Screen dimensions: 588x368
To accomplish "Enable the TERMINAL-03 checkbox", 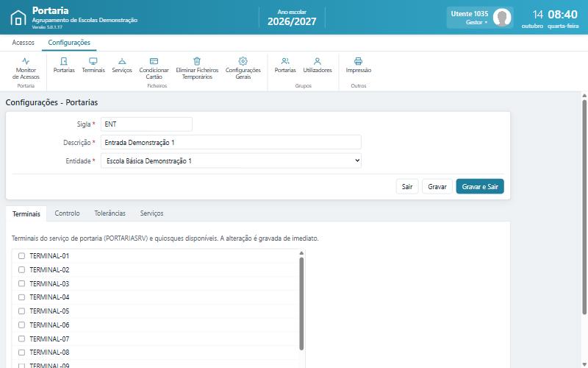I will point(22,283).
